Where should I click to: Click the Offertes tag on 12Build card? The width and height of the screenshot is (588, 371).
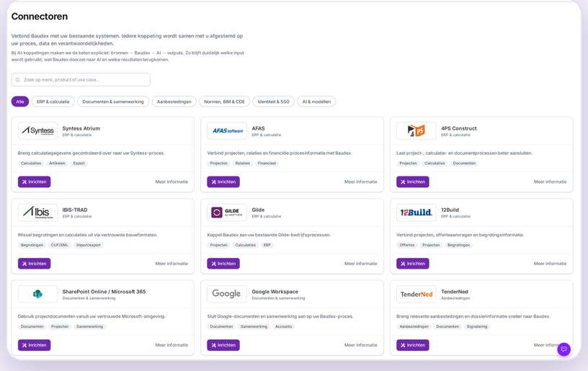407,245
